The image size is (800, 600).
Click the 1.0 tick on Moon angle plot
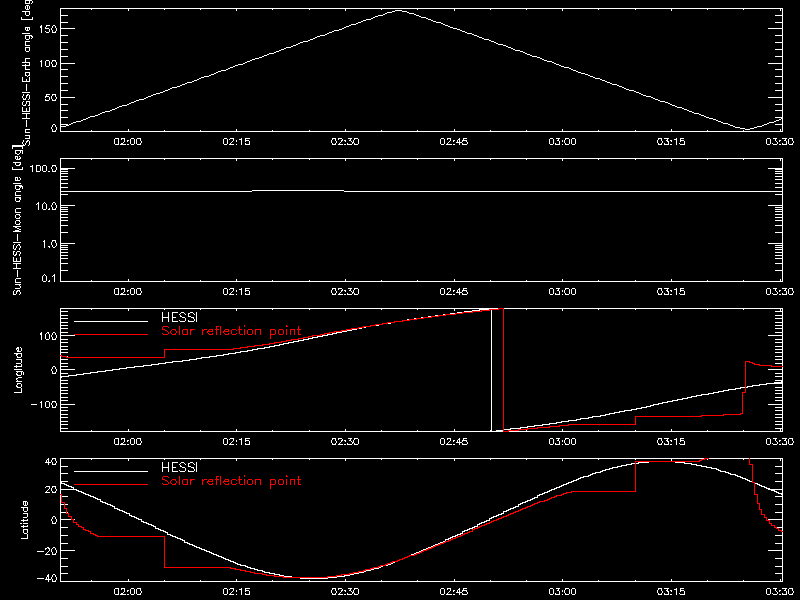pos(49,244)
